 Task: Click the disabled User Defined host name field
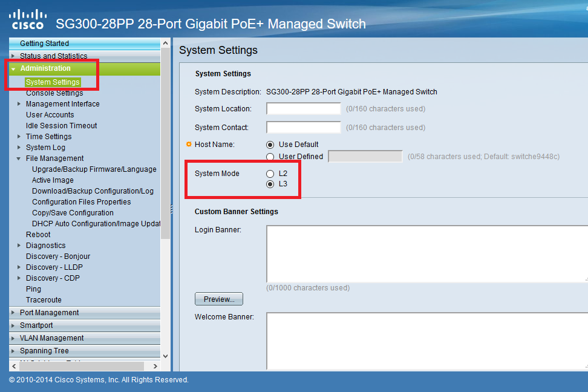(x=365, y=157)
